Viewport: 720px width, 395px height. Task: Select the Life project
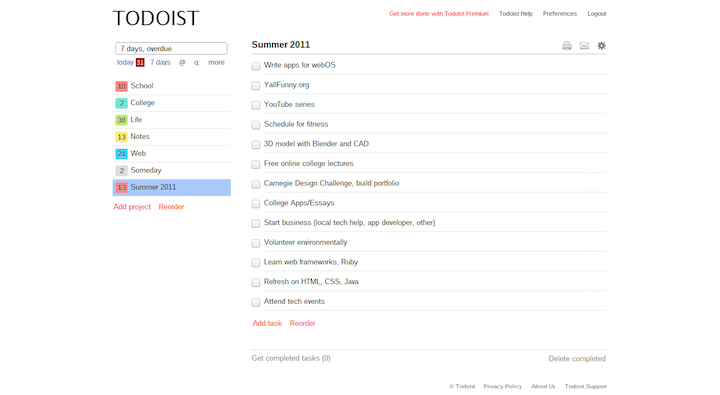point(172,120)
